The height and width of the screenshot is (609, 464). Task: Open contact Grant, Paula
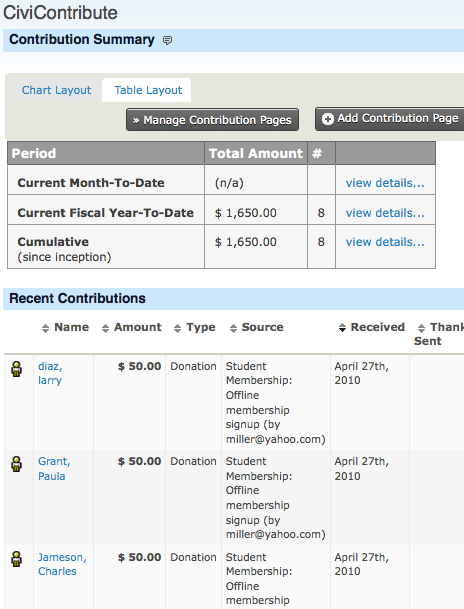pyautogui.click(x=54, y=468)
